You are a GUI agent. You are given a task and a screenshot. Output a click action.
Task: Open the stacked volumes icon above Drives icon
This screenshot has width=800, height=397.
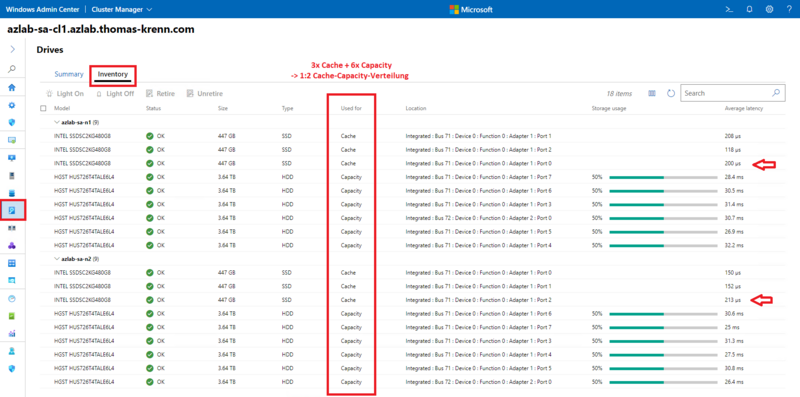12,193
